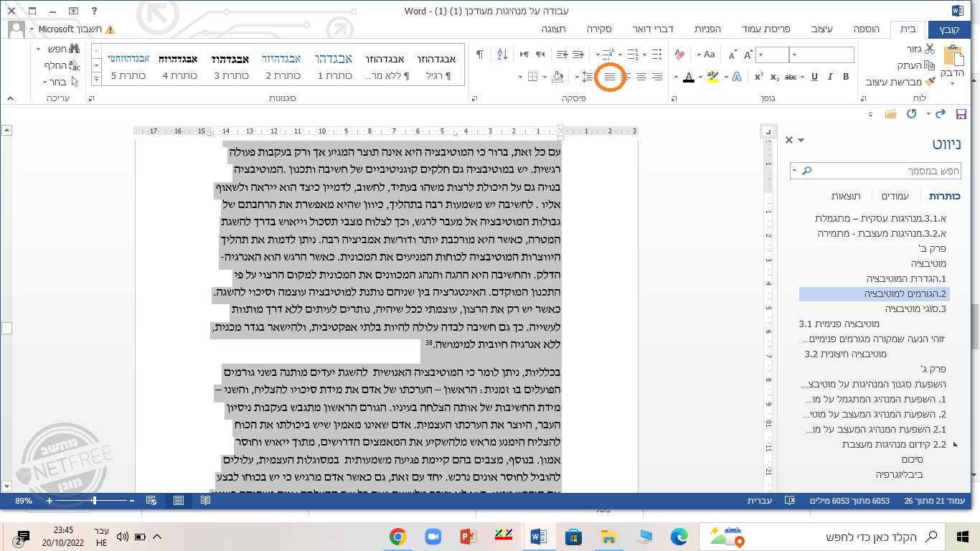The height and width of the screenshot is (551, 980).
Task: Open PowerPoint from the taskbar
Action: click(468, 536)
